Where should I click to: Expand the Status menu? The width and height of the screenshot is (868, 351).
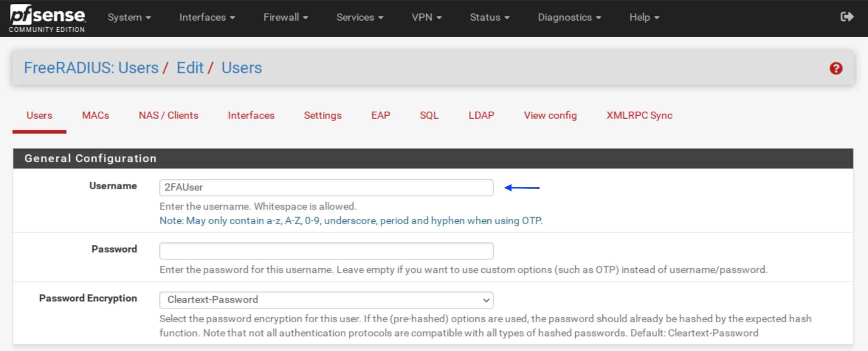(x=490, y=17)
